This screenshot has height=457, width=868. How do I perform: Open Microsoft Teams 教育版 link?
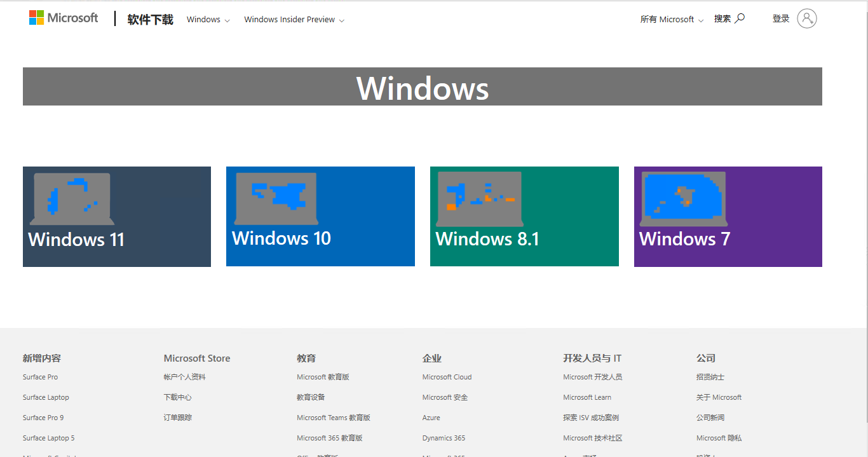click(334, 418)
